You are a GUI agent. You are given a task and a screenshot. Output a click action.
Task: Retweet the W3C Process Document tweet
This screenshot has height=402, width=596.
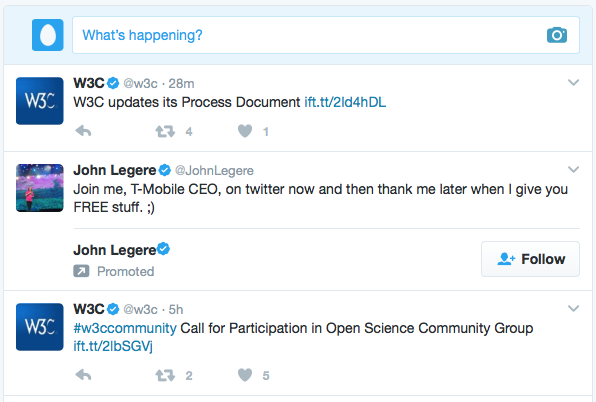[x=165, y=131]
